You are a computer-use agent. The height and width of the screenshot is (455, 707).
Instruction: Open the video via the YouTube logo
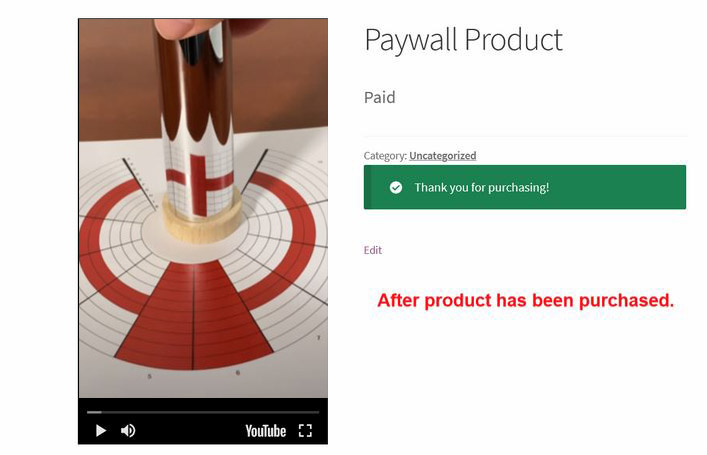(x=266, y=431)
